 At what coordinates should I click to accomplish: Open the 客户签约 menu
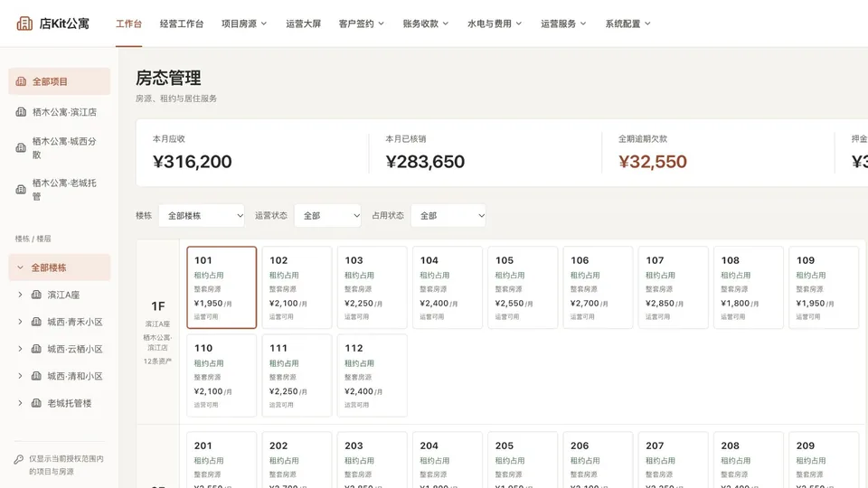tap(362, 23)
